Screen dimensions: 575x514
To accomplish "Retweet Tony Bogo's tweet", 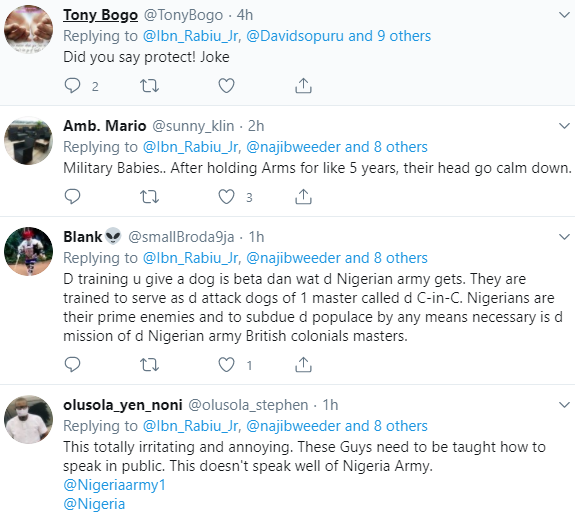I will 149,86.
